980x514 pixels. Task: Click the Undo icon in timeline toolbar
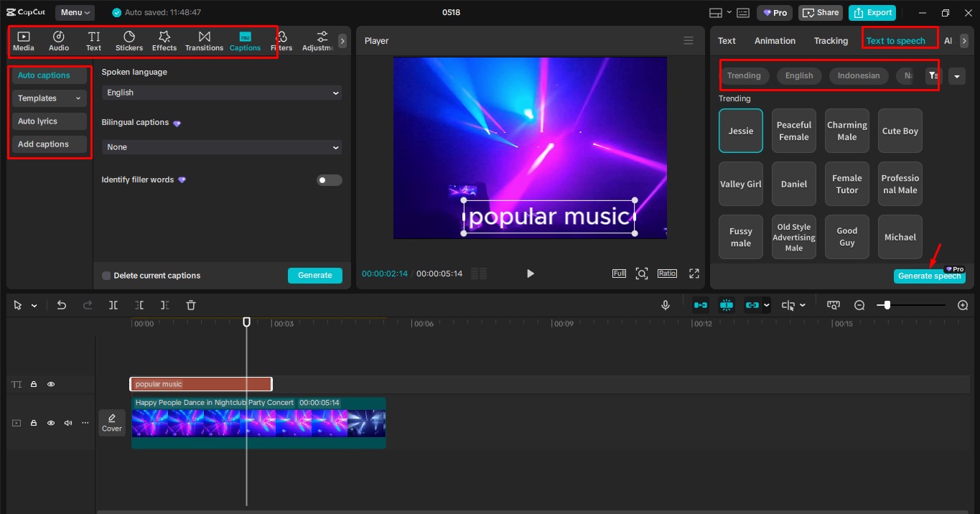62,305
